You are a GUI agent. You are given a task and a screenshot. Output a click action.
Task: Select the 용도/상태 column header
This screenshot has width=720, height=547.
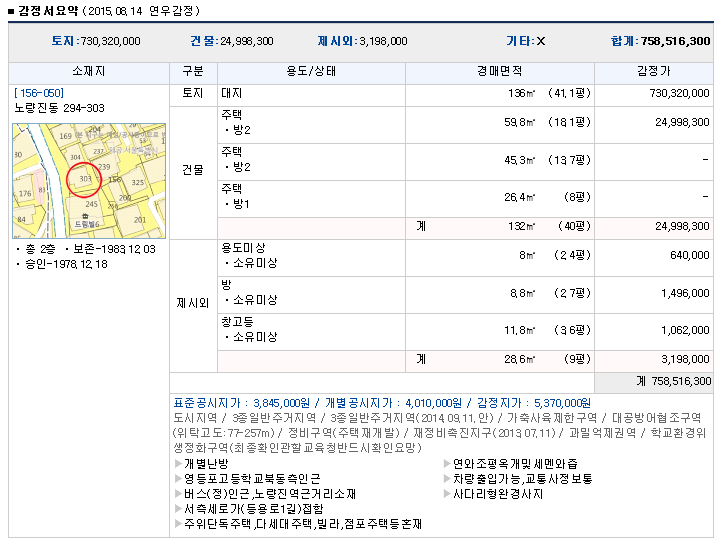(x=311, y=71)
